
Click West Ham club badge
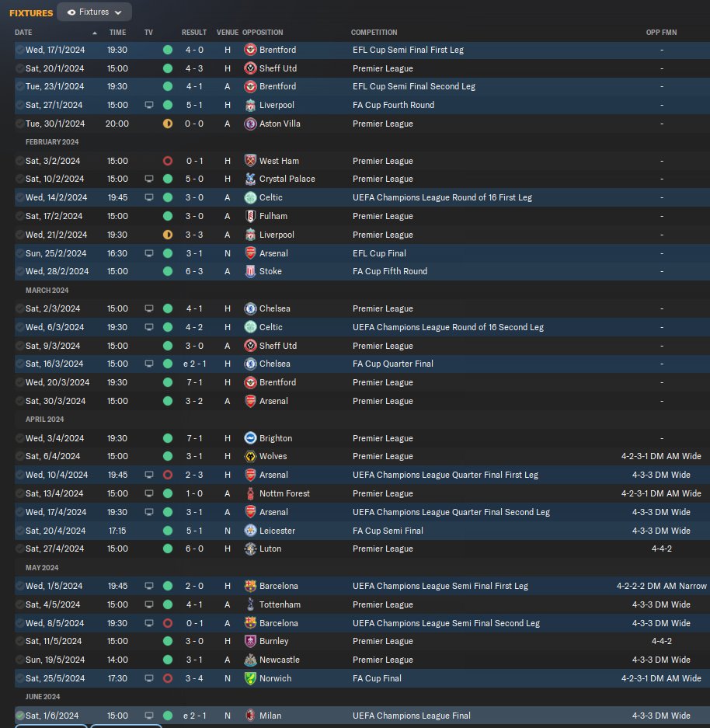(x=250, y=161)
